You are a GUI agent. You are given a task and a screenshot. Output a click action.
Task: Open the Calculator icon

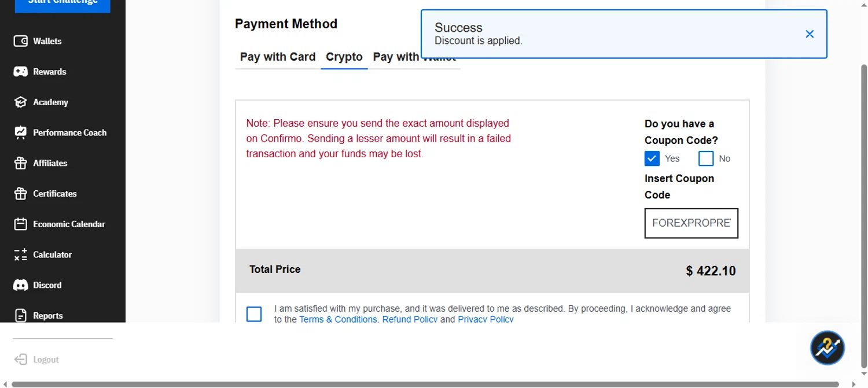(x=21, y=254)
